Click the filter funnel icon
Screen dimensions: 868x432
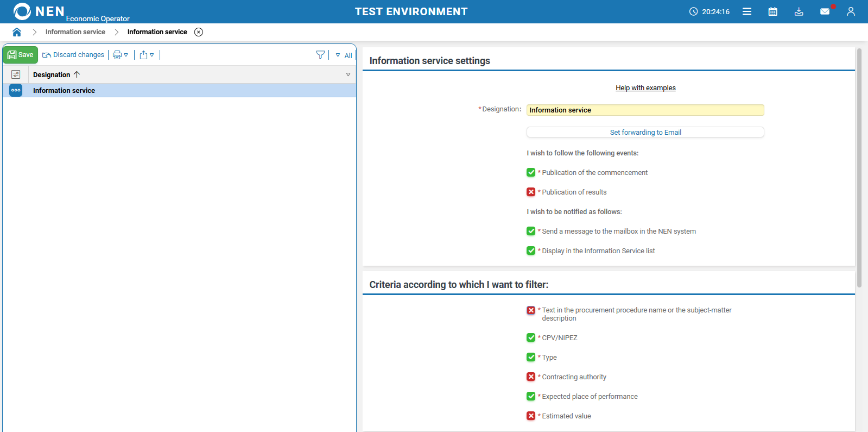coord(320,55)
